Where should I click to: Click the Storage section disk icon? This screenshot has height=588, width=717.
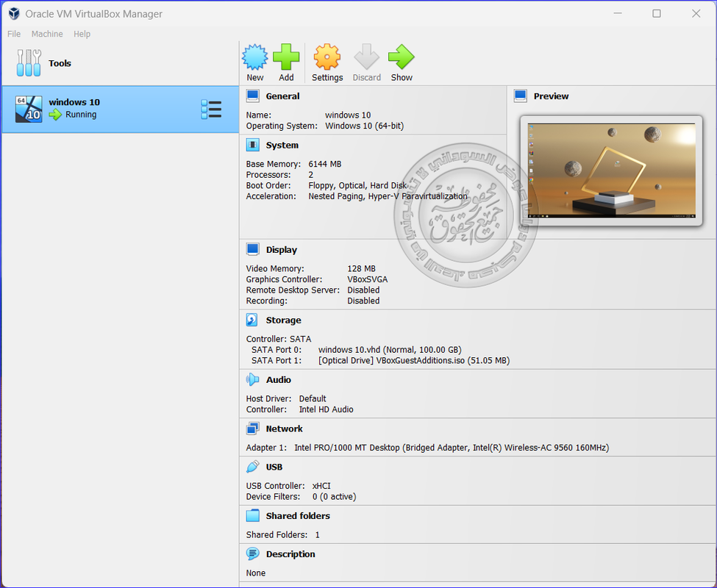252,320
